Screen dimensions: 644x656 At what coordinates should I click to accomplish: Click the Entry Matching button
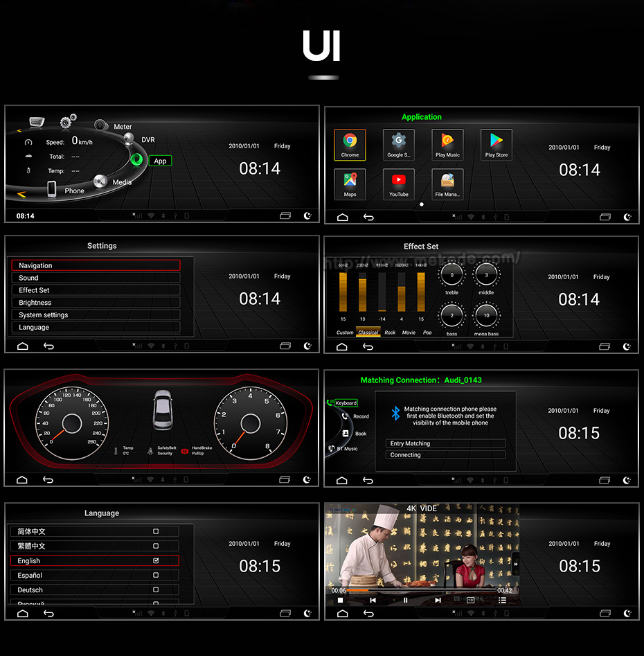[x=445, y=443]
